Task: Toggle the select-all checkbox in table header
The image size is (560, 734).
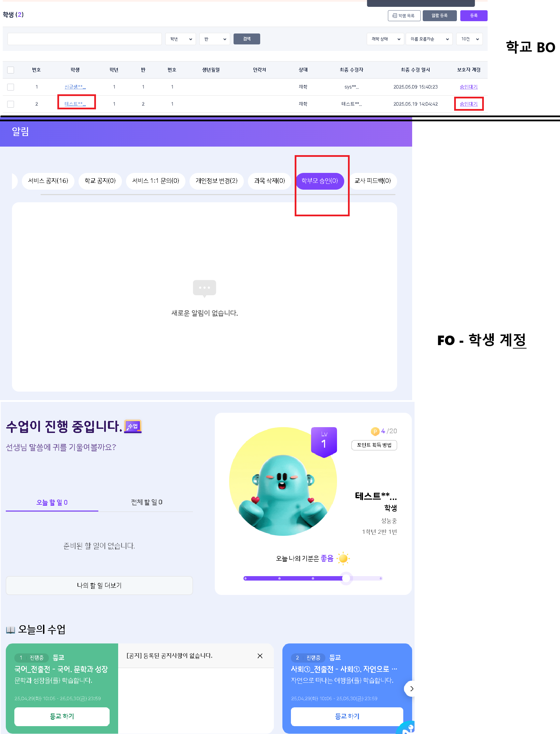Action: coord(11,70)
